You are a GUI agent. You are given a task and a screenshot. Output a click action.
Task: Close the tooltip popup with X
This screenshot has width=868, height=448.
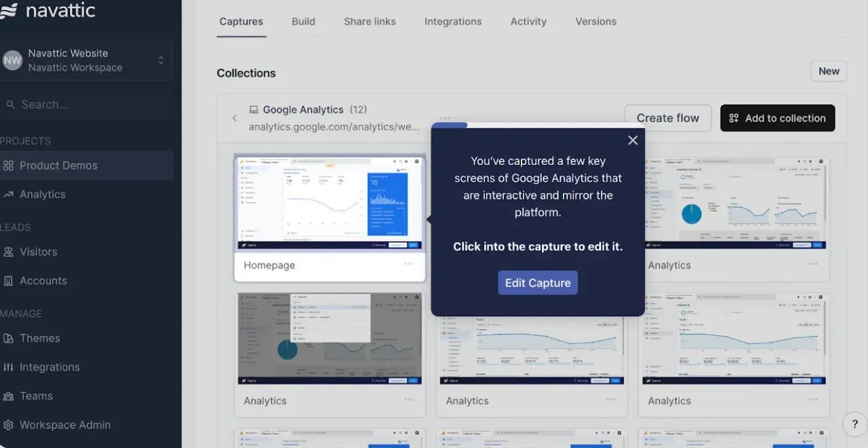pyautogui.click(x=633, y=141)
